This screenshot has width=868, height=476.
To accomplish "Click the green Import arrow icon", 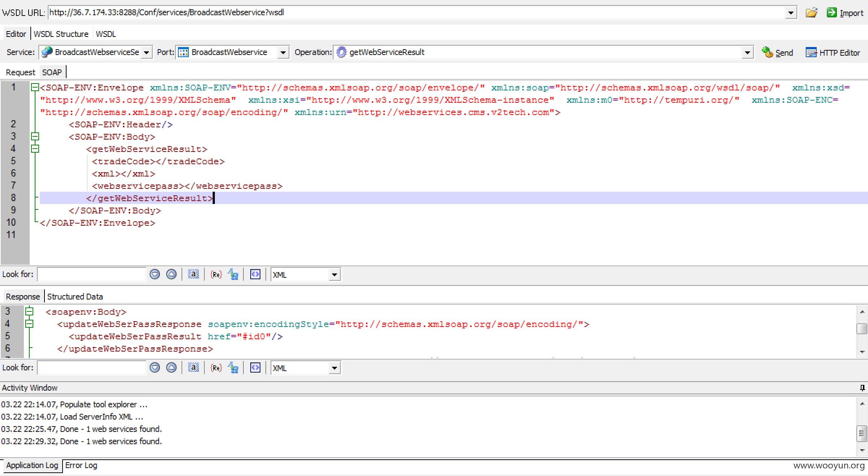I will [x=831, y=13].
